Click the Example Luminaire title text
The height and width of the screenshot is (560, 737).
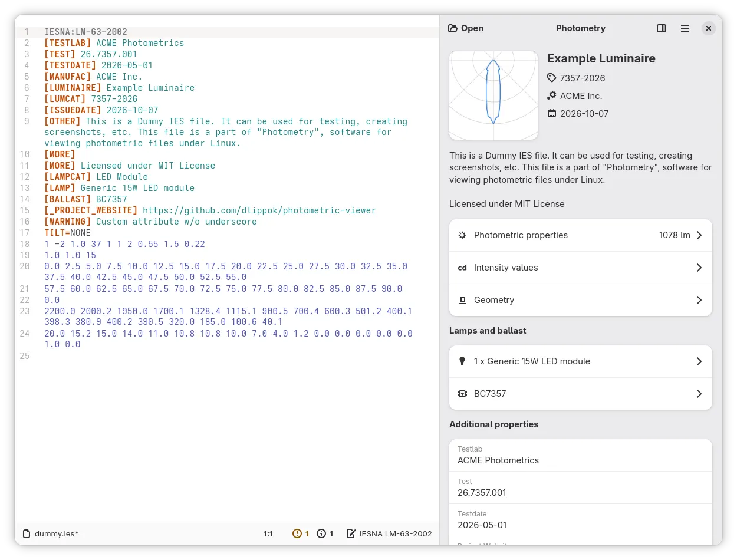(601, 58)
